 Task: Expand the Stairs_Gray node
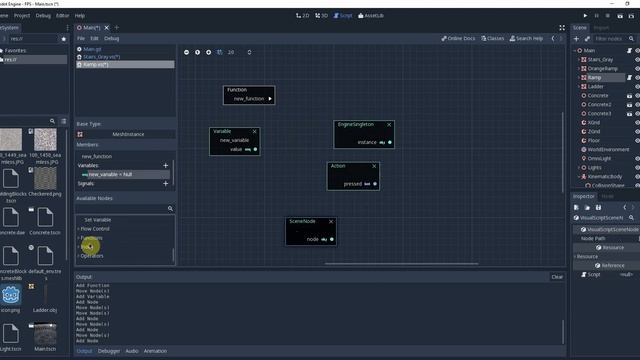pyautogui.click(x=579, y=60)
